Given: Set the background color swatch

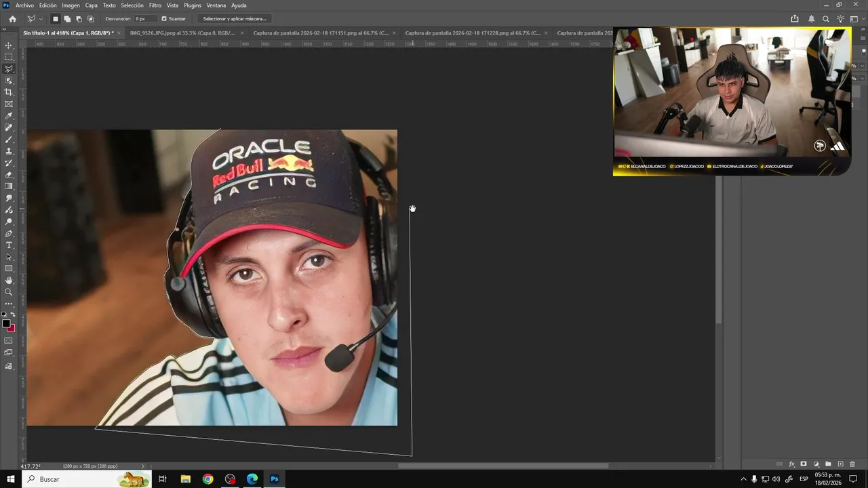Looking at the screenshot, I should coord(12,329).
